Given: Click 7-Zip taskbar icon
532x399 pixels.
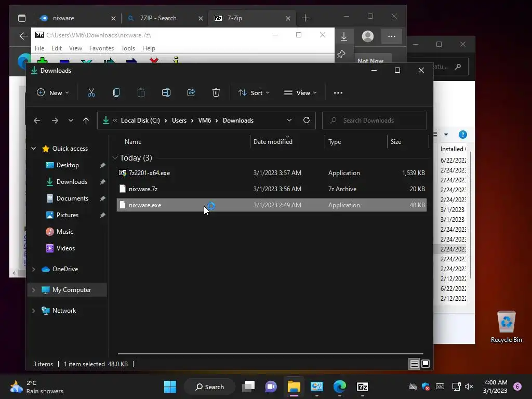Looking at the screenshot, I should click(x=362, y=387).
